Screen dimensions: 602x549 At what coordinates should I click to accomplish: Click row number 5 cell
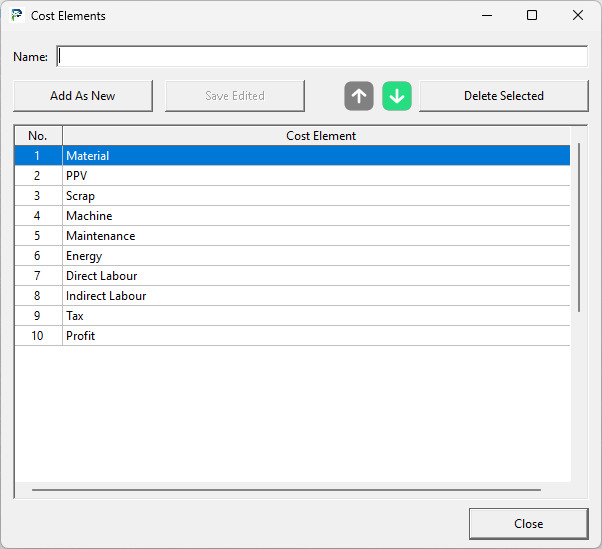click(38, 235)
